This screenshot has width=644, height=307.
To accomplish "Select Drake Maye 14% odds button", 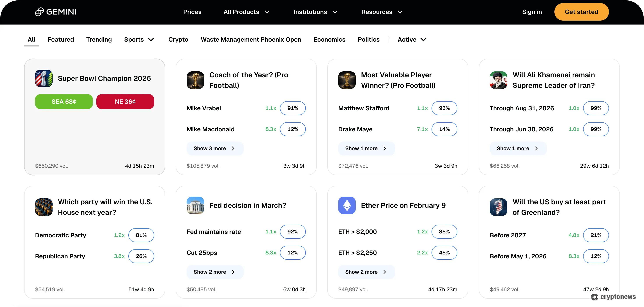I will click(444, 129).
